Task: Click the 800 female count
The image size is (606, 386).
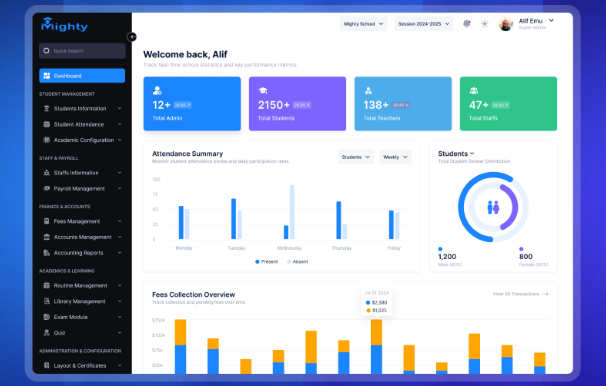Action: click(x=526, y=257)
